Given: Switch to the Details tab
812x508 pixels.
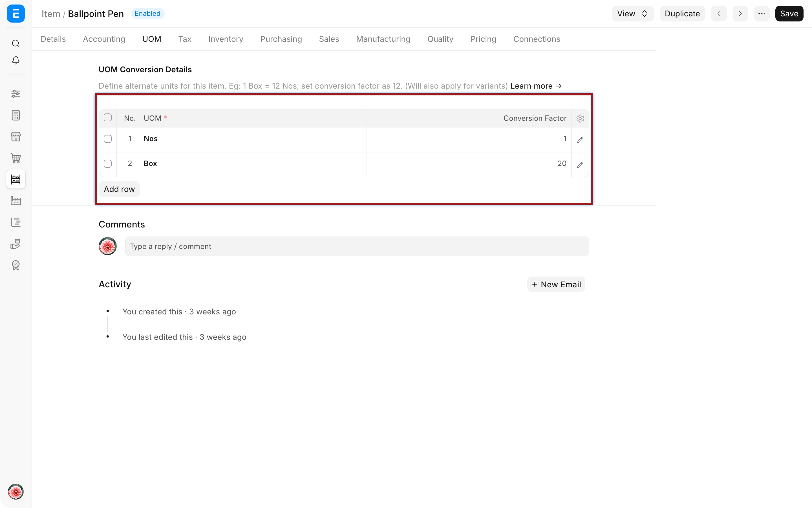Looking at the screenshot, I should (x=53, y=39).
